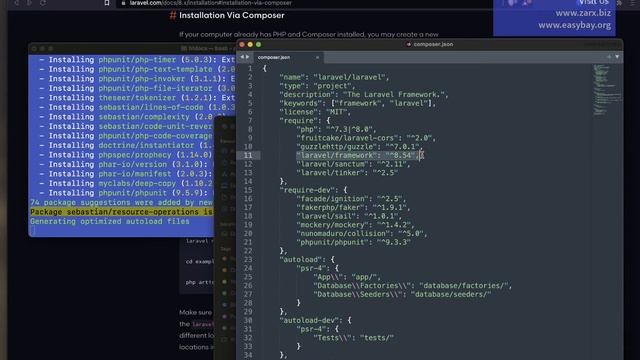
Task: Close the composer.json tab in Sublime
Action: (317, 58)
